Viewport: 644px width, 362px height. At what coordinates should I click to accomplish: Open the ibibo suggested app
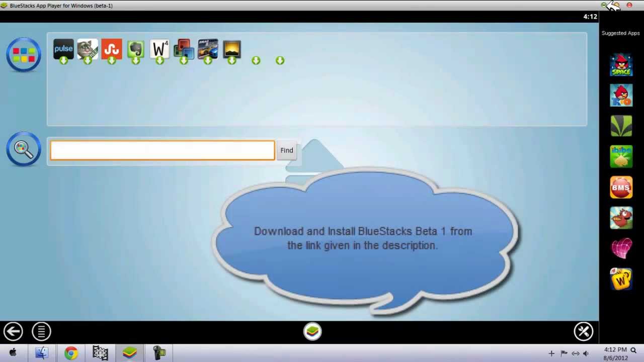point(621,157)
